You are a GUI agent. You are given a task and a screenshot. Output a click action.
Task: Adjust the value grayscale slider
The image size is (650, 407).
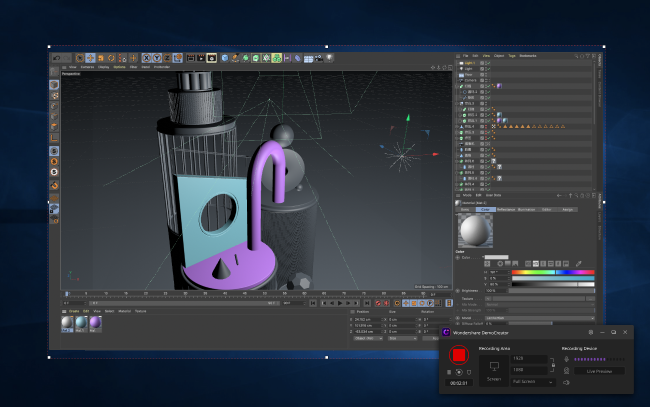pos(553,284)
